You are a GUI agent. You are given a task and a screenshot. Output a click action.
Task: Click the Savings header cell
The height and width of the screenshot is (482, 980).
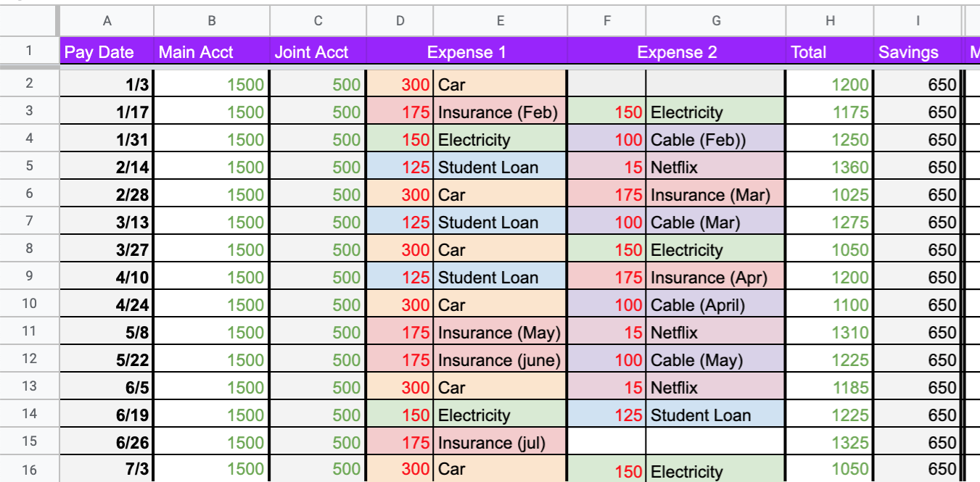[909, 52]
